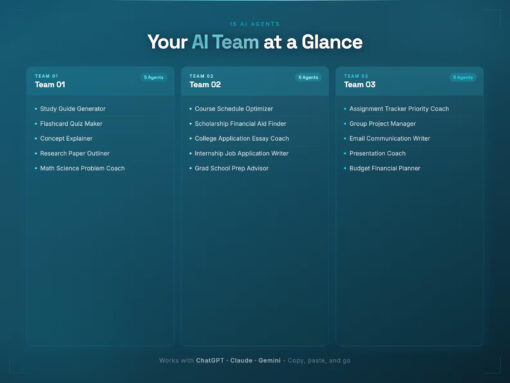Select Grad School Prep Advisor
Image resolution: width=510 pixels, height=383 pixels.
231,168
